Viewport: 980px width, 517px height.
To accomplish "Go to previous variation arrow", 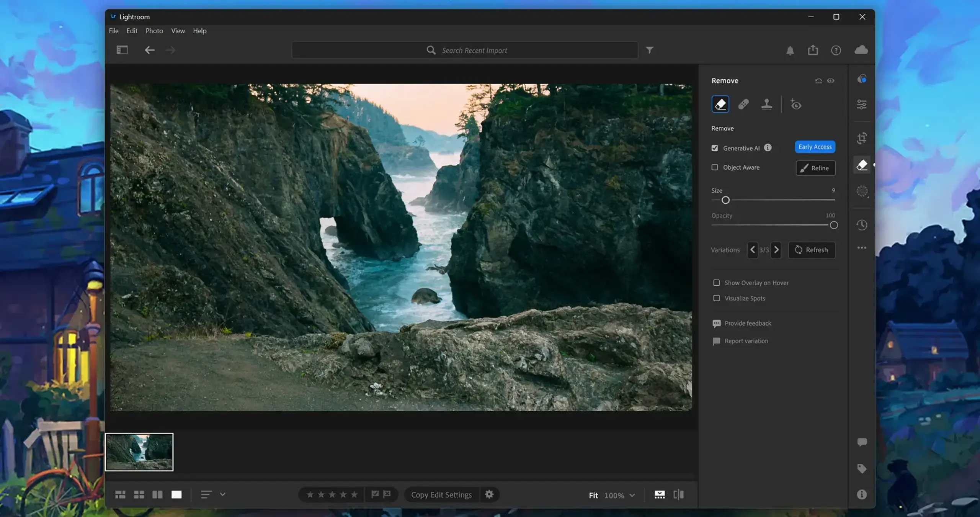I will point(752,250).
